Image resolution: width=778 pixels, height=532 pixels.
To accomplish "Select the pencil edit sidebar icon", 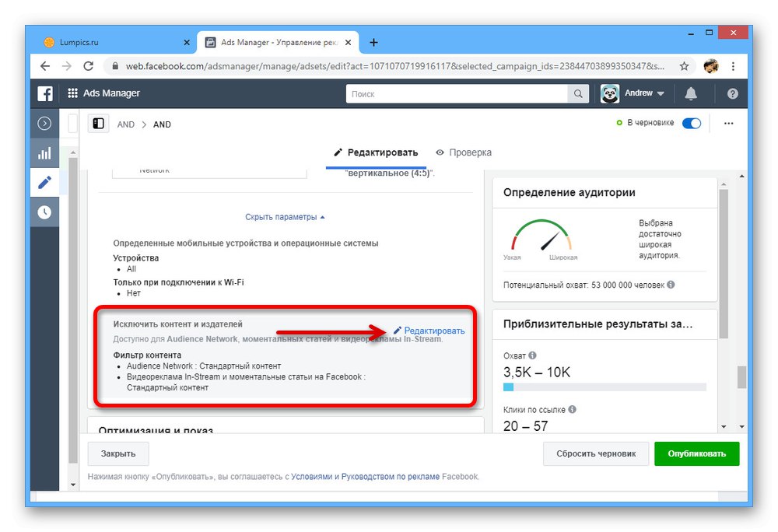I will tap(44, 183).
